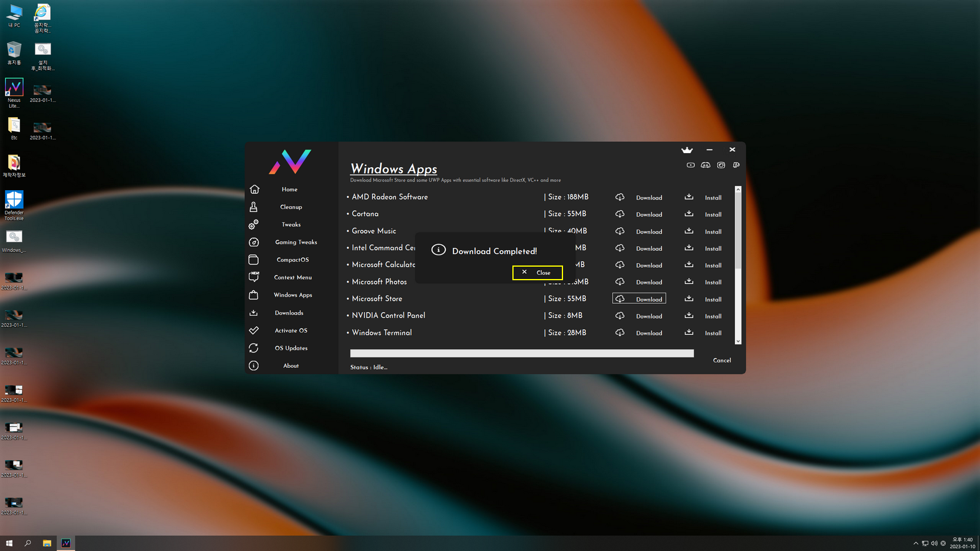Screen dimensions: 980x551
Task: Cancel the current download
Action: pos(722,360)
